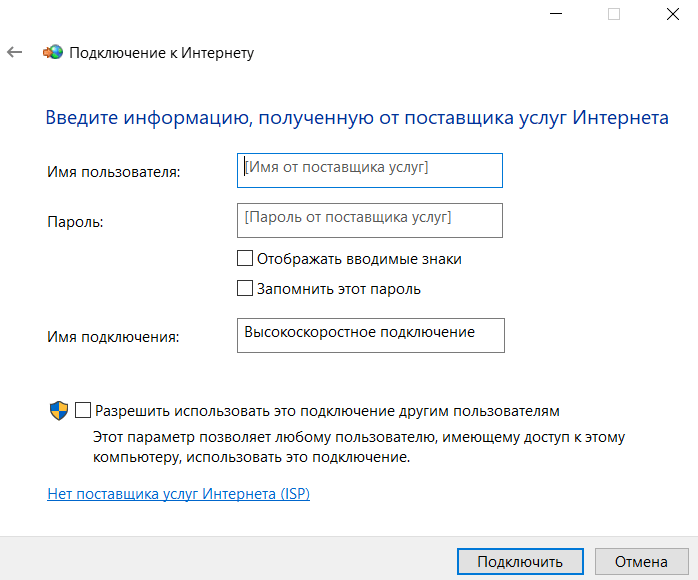Click the UAC shield icon

59,410
